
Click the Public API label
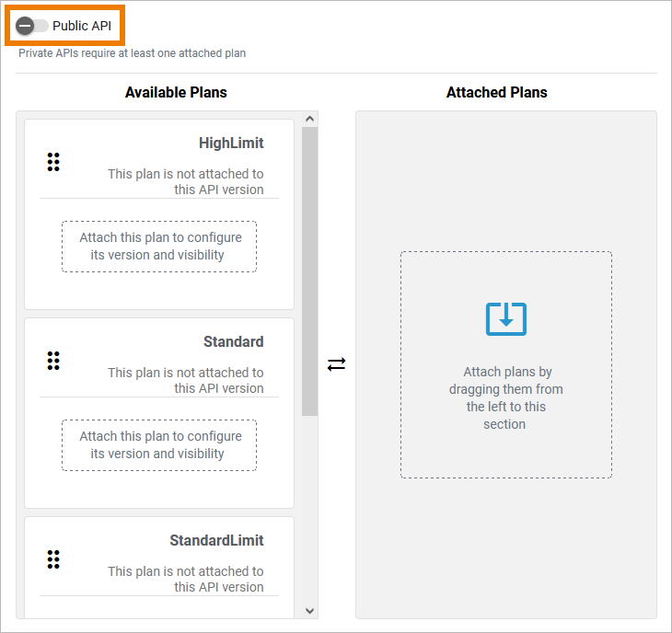point(82,26)
